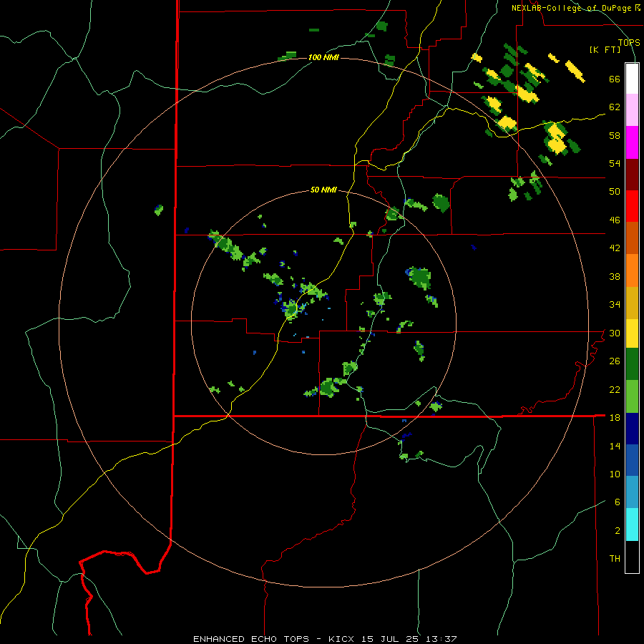Viewport: 644px width, 644px height.
Task: Click the 30 legend value
Action: (615, 333)
